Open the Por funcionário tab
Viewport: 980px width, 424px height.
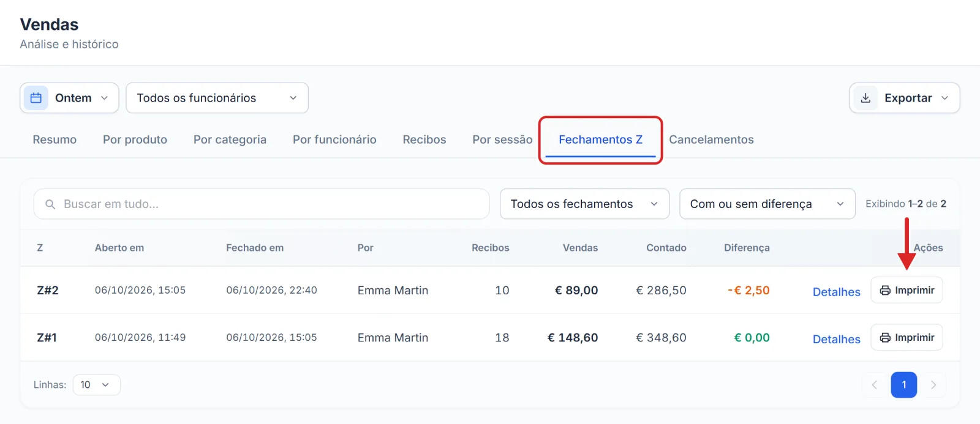click(334, 139)
